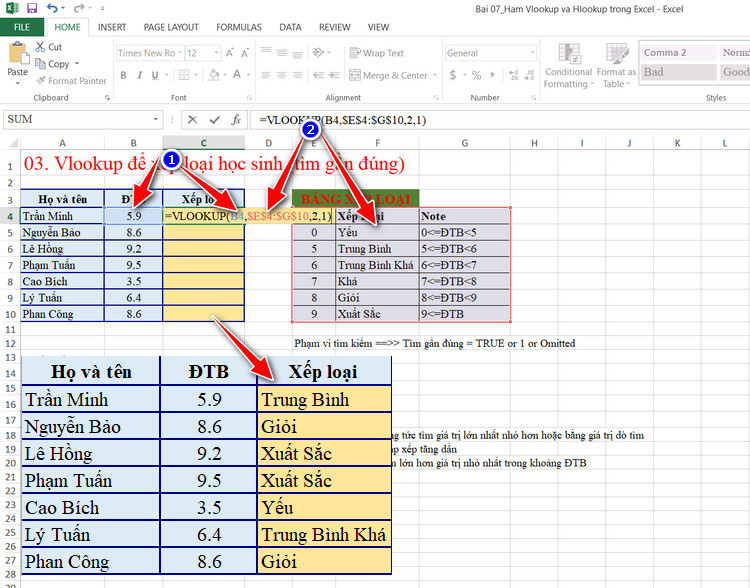Open the Paste options dropdown arrow
Image resolution: width=750 pixels, height=588 pixels.
coord(18,83)
